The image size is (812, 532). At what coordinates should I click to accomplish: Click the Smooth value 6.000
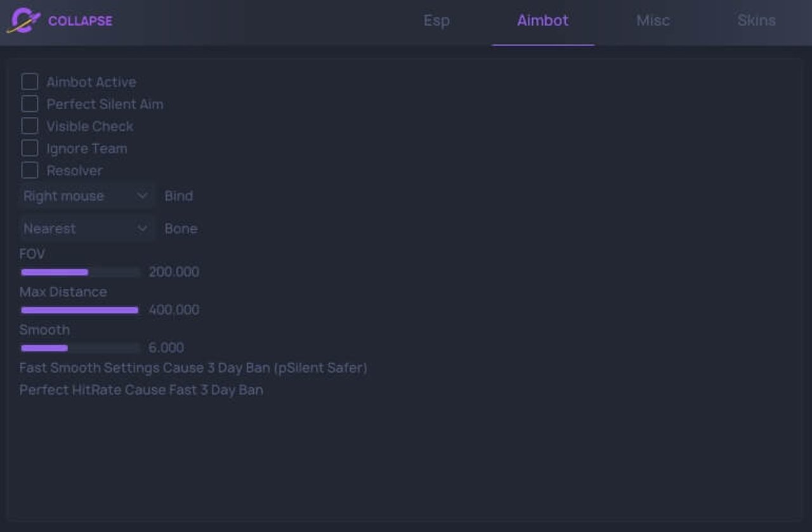166,349
